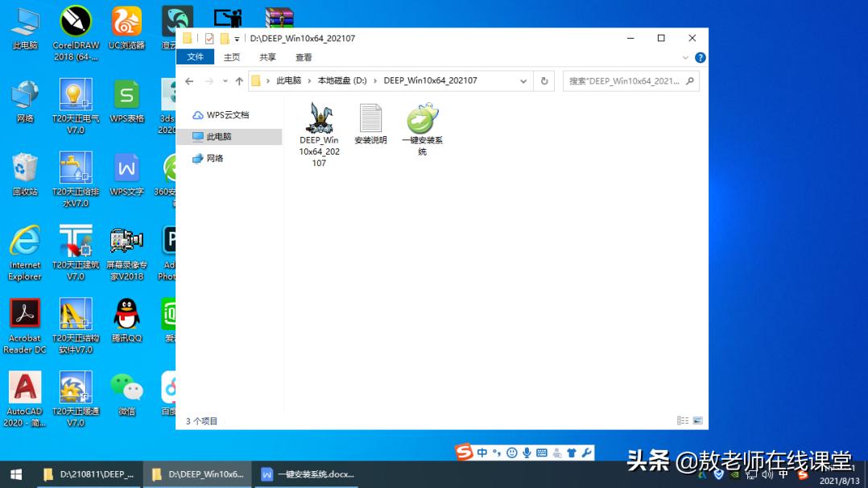The width and height of the screenshot is (868, 488).
Task: Toggle Sogou input between Chinese and English
Action: pyautogui.click(x=482, y=453)
